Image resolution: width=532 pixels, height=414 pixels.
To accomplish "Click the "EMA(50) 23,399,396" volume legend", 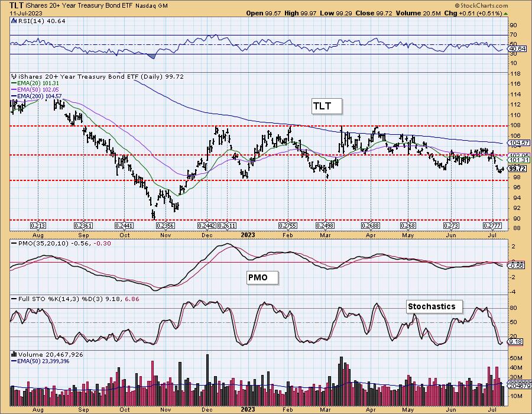I will tap(43, 361).
